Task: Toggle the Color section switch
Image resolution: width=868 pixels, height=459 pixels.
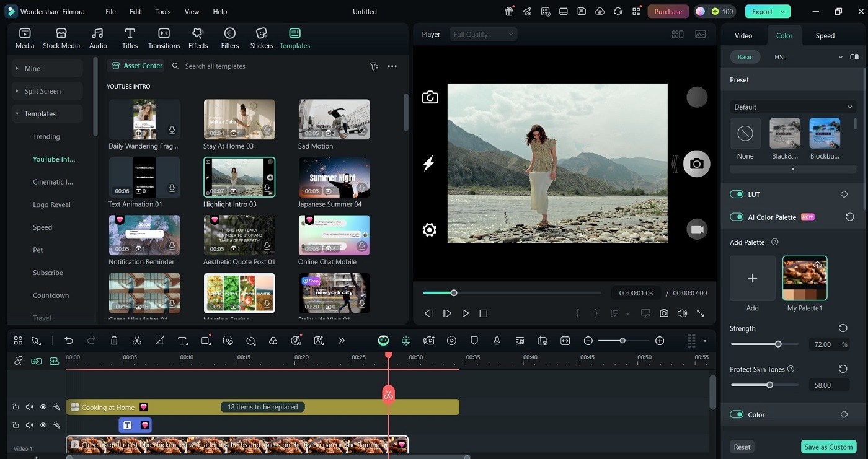Action: (737, 414)
